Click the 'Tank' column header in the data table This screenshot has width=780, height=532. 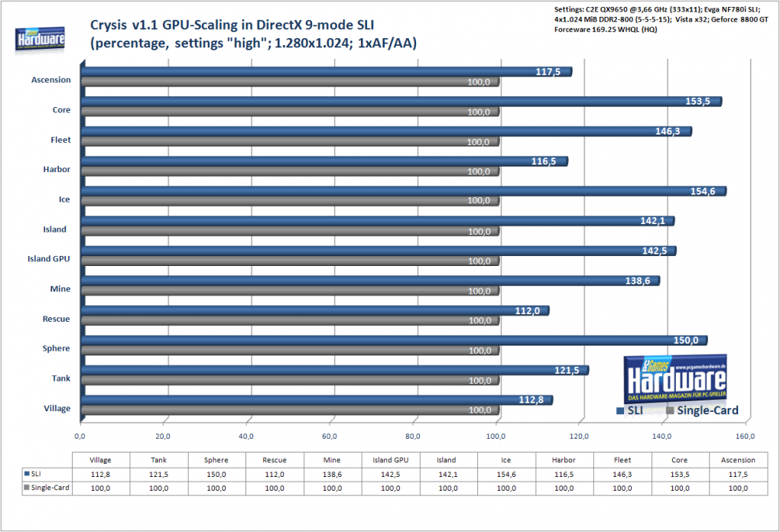click(x=159, y=460)
